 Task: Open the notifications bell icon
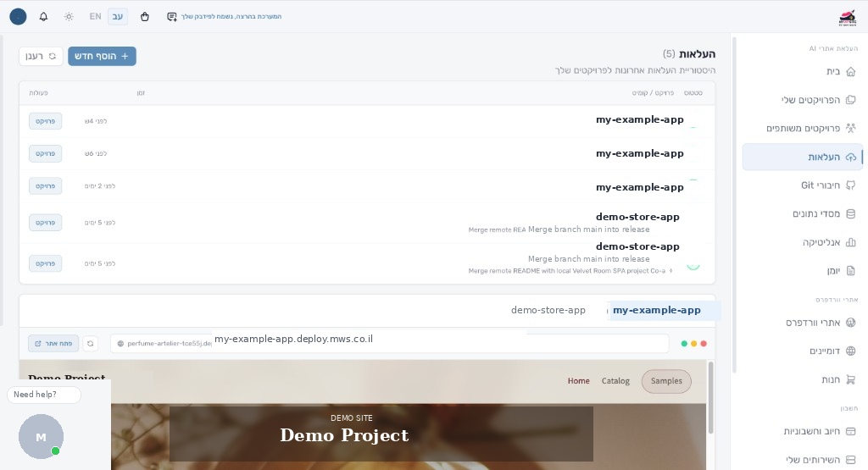44,17
